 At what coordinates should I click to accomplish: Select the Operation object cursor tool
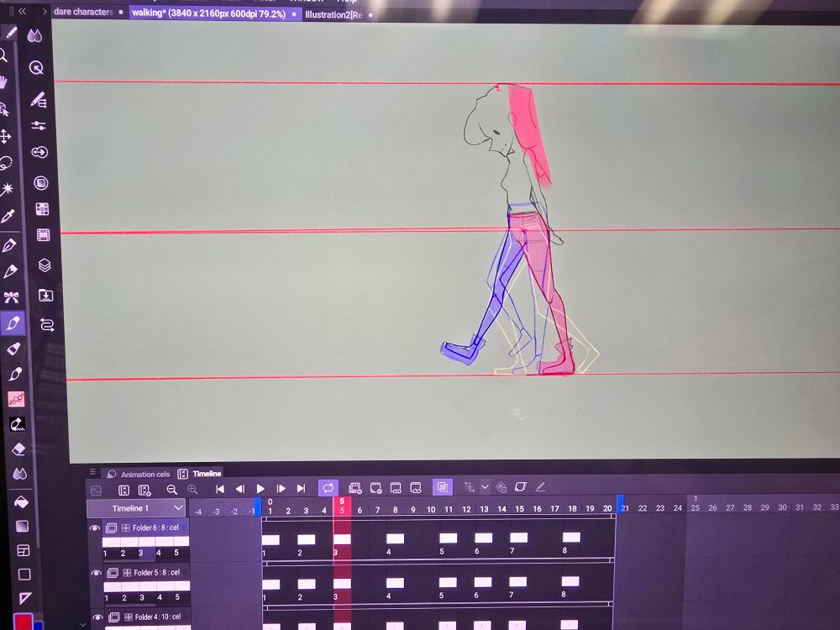[x=3, y=108]
